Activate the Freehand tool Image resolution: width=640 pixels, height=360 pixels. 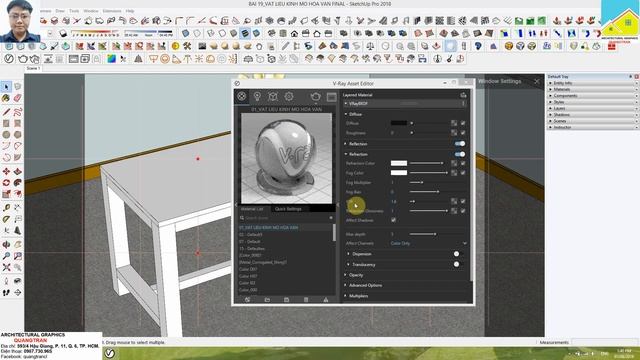pyautogui.click(x=18, y=112)
